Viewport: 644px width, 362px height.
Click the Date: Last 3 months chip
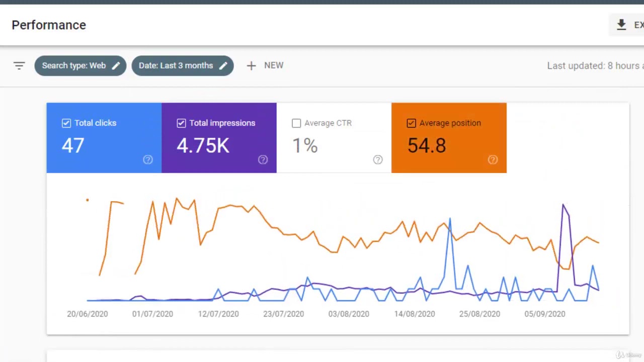pyautogui.click(x=183, y=66)
